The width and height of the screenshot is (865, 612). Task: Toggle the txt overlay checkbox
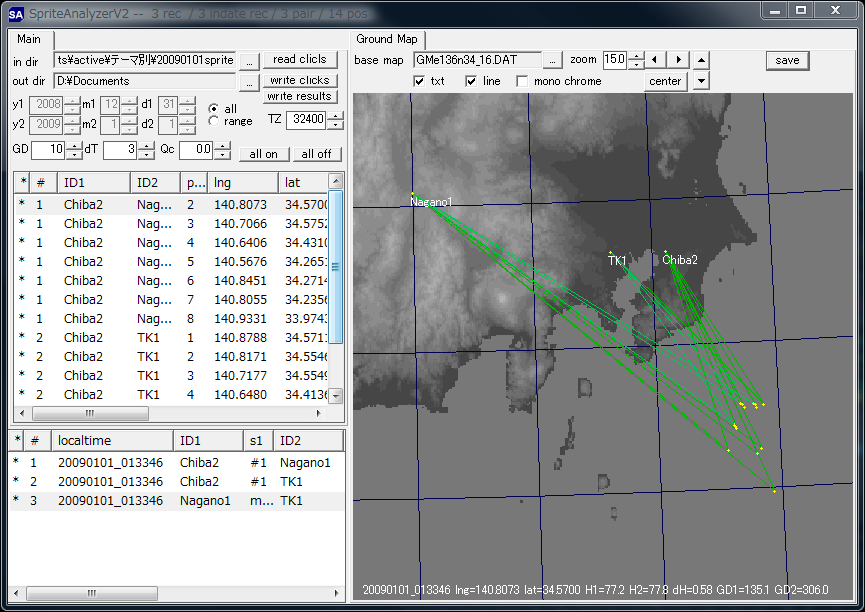click(417, 81)
